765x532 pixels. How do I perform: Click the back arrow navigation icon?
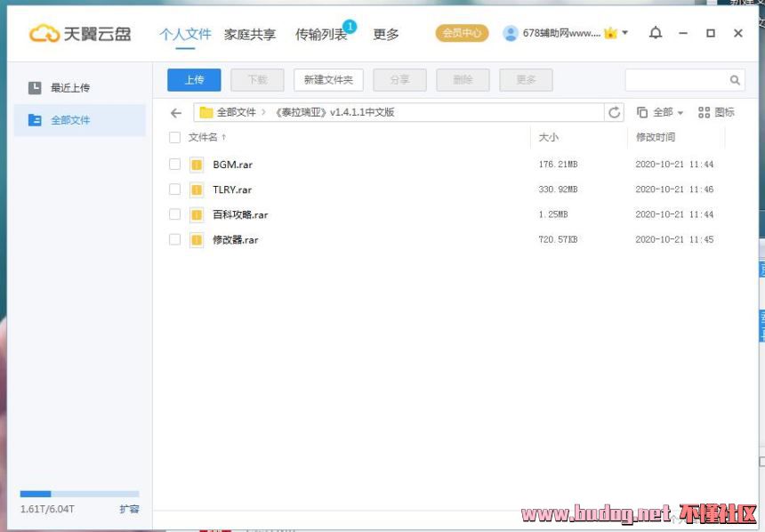pos(176,113)
